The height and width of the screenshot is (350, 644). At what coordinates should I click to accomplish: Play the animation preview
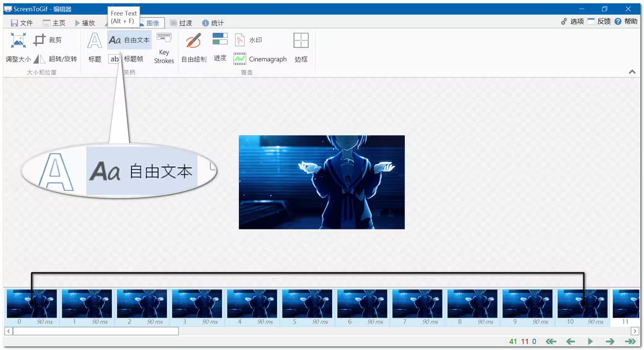590,341
